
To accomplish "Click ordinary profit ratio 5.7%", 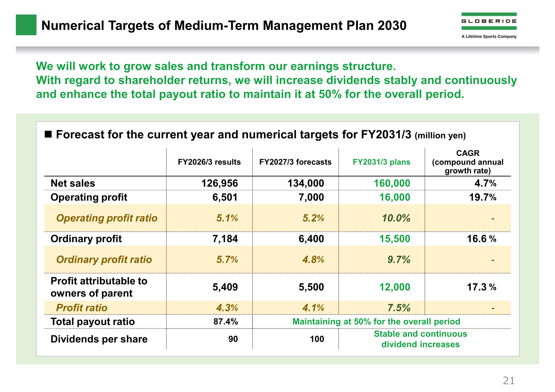I will click(227, 260).
